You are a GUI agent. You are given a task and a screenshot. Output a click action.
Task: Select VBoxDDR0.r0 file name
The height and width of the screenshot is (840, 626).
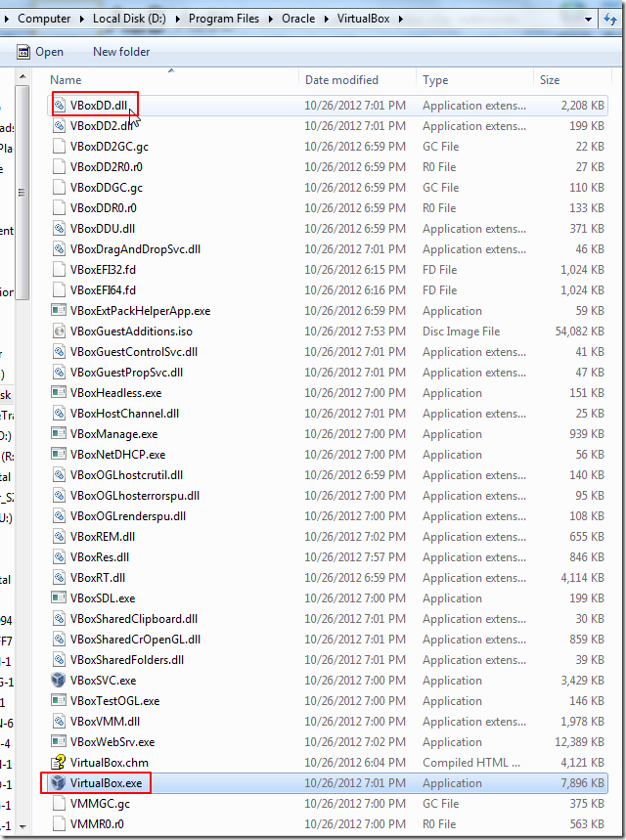coord(104,208)
